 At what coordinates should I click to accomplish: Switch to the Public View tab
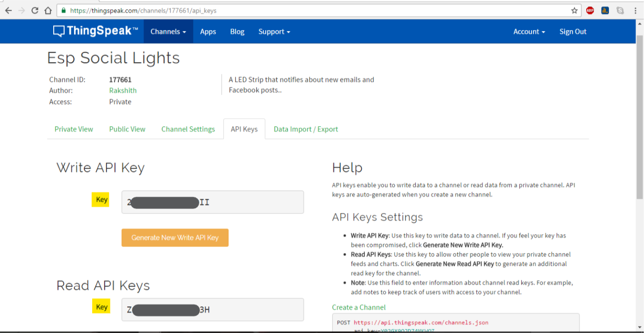tap(127, 129)
